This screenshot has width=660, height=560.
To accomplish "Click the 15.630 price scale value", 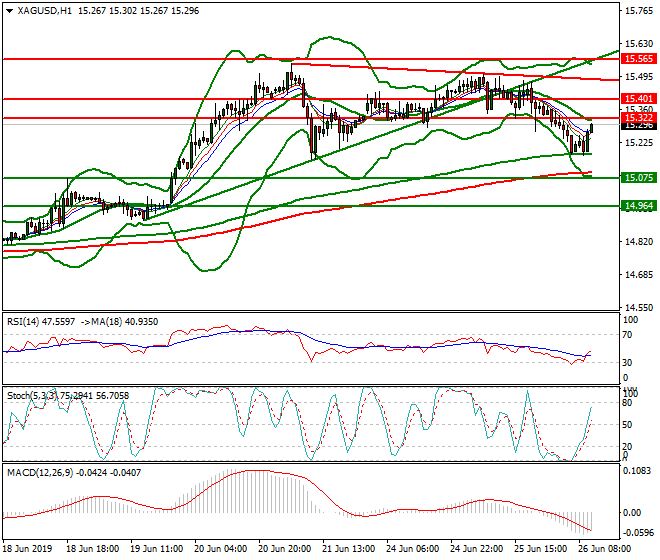I will point(639,44).
